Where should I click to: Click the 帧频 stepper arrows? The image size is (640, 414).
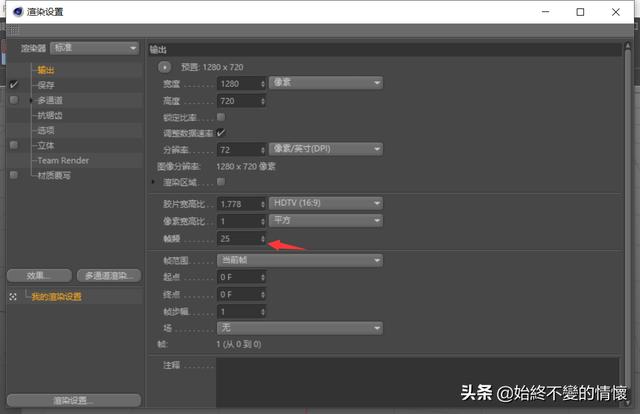click(x=263, y=238)
